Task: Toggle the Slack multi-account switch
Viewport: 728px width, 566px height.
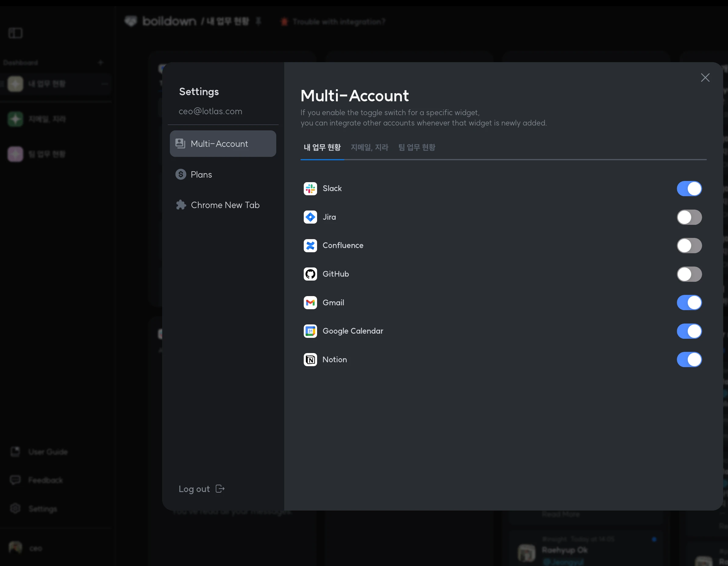Action: [689, 189]
